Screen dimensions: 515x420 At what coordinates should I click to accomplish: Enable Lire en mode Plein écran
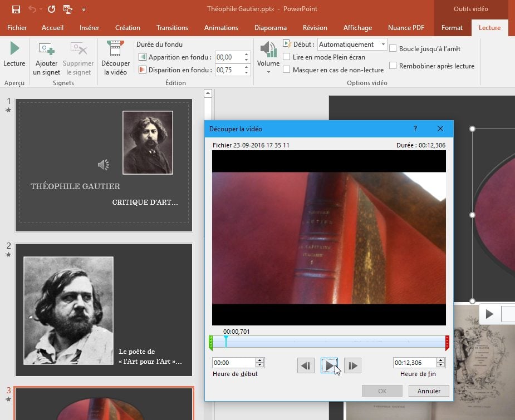286,57
